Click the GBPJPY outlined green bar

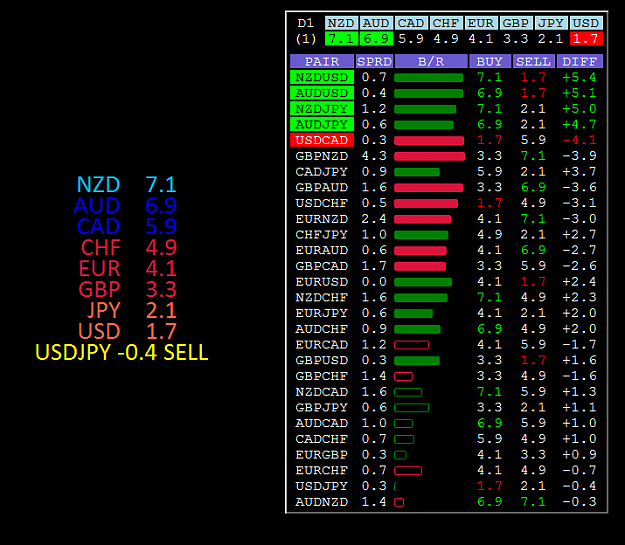point(411,407)
